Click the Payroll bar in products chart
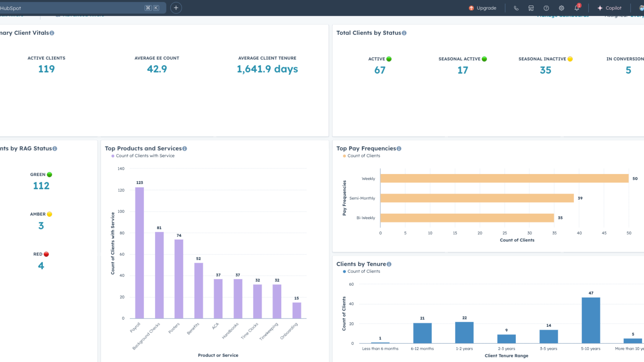 click(x=140, y=253)
